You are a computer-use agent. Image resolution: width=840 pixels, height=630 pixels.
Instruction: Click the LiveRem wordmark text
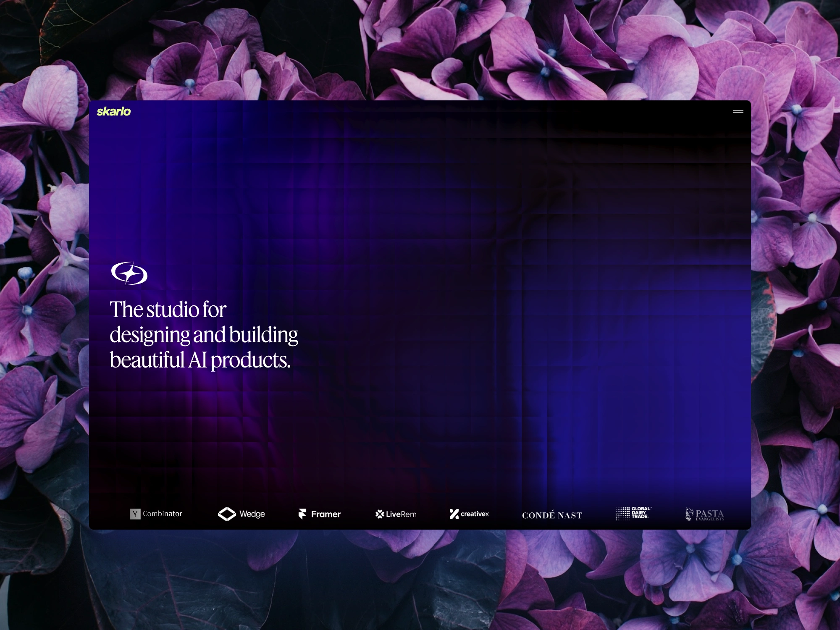401,514
